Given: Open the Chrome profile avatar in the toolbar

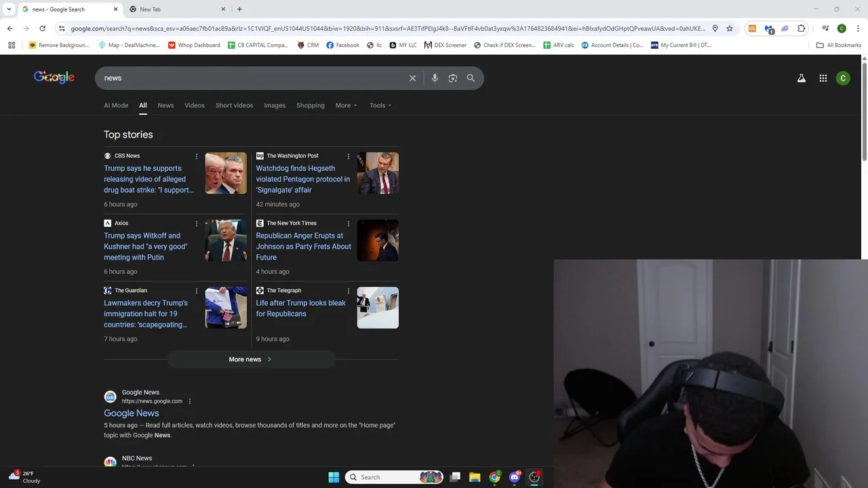Looking at the screenshot, I should [x=842, y=28].
